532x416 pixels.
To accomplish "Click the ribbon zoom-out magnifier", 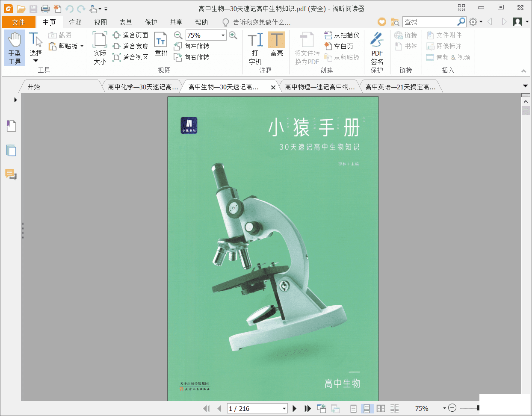I will 178,35.
